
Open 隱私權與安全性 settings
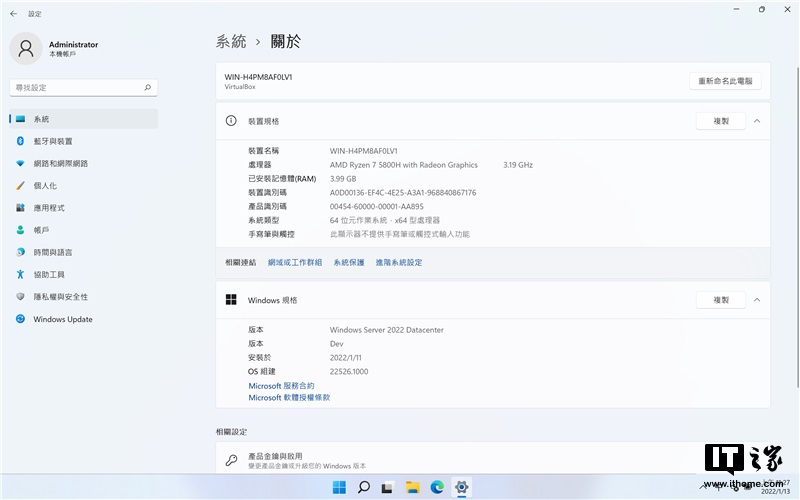pyautogui.click(x=60, y=297)
